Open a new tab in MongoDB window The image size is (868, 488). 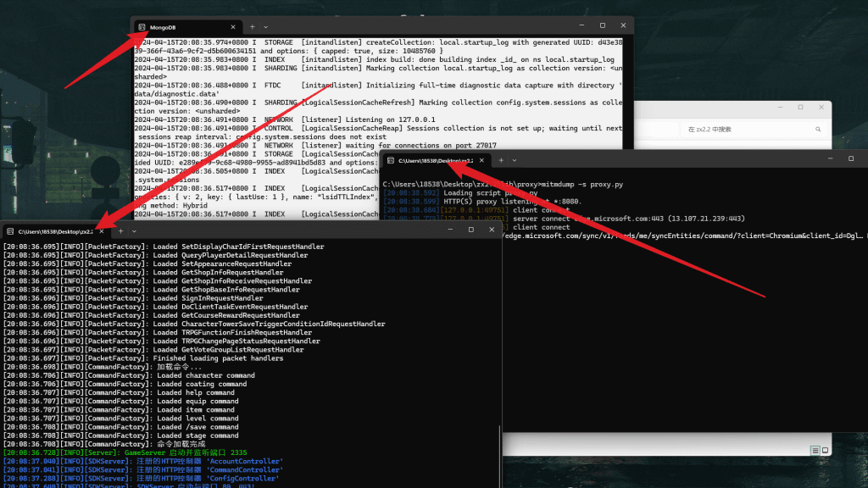coord(252,27)
